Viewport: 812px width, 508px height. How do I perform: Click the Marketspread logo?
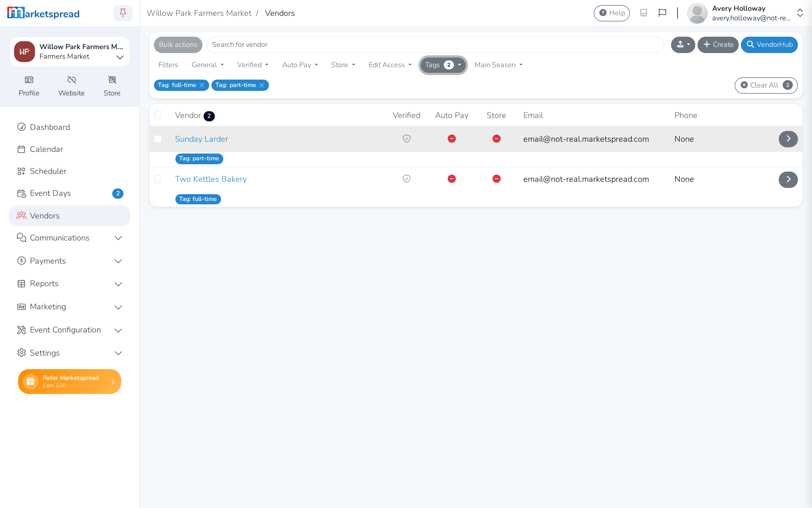[43, 13]
